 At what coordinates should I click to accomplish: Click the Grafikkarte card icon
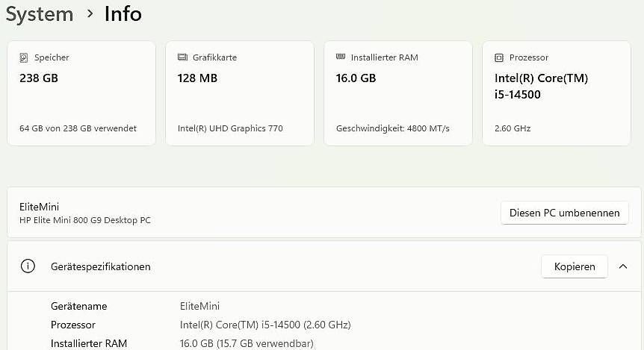click(x=182, y=57)
